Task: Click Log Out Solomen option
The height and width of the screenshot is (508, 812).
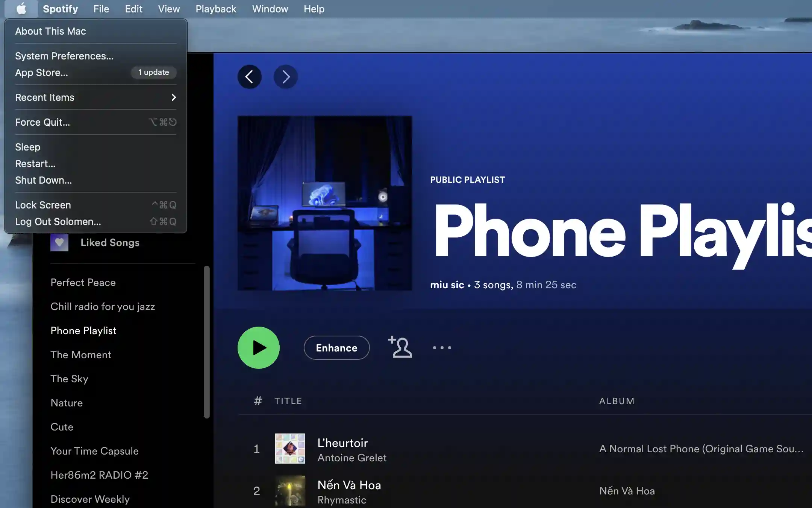Action: 58,221
